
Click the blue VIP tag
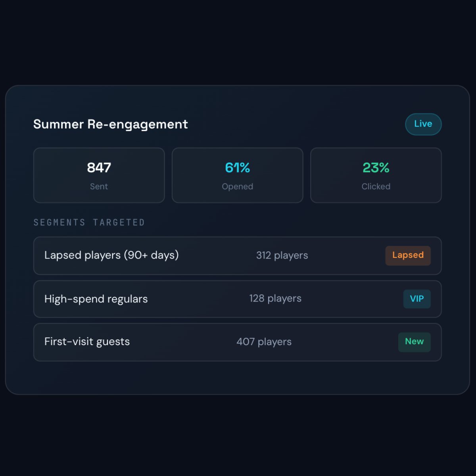(x=417, y=299)
